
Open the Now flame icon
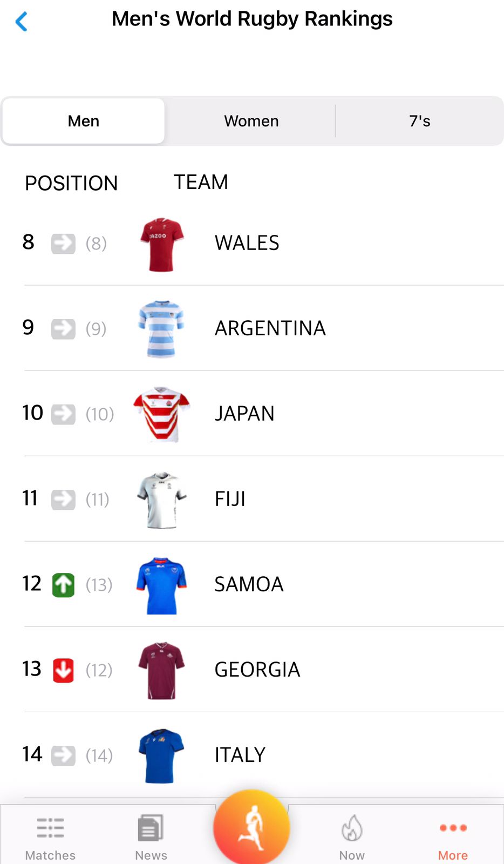pyautogui.click(x=352, y=828)
